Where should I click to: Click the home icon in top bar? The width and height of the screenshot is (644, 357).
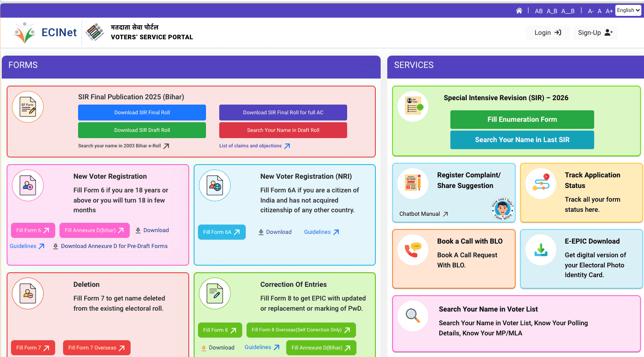(x=519, y=11)
